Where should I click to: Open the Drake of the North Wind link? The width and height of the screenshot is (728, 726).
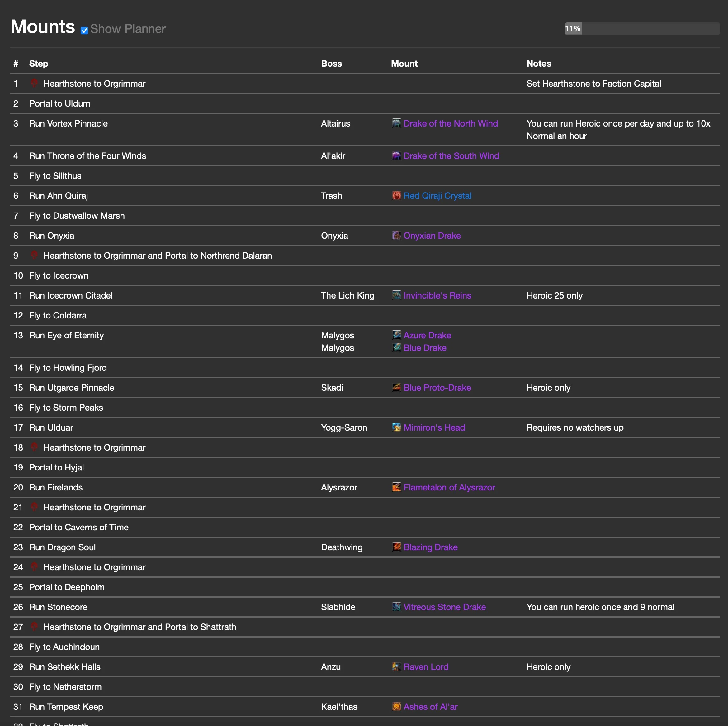coord(451,123)
